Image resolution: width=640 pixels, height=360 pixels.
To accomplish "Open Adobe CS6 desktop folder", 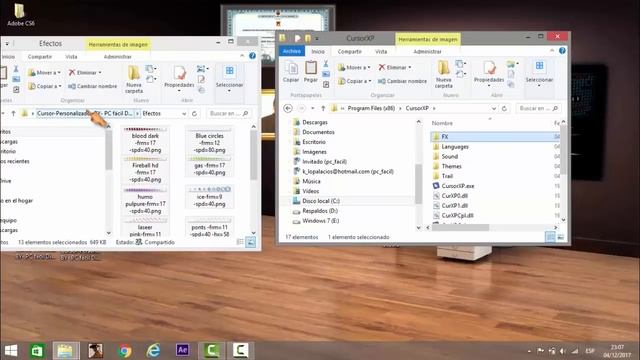I will tap(20, 15).
